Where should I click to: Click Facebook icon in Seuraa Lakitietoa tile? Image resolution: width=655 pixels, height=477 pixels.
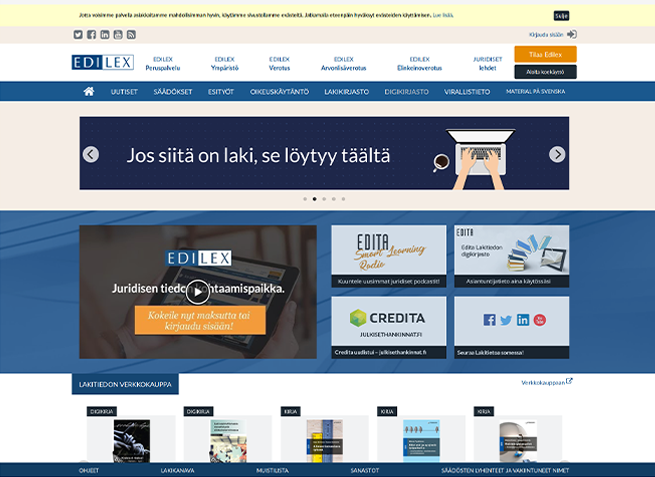(490, 320)
